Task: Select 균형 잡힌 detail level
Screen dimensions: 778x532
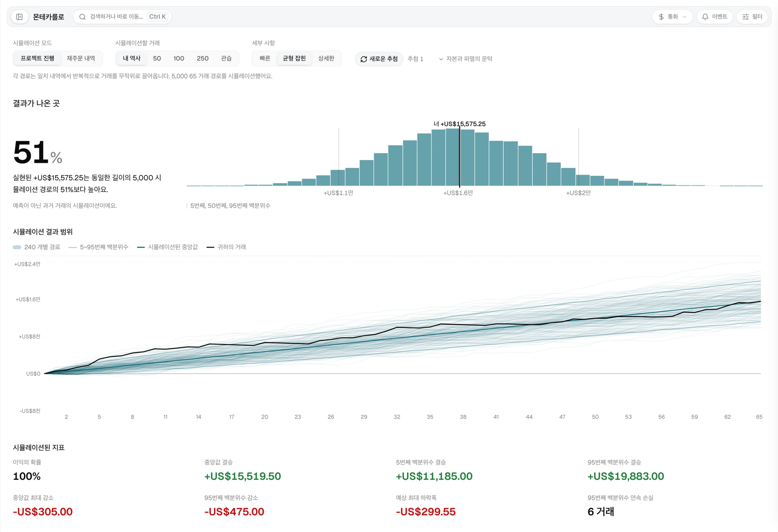Action: (x=294, y=58)
